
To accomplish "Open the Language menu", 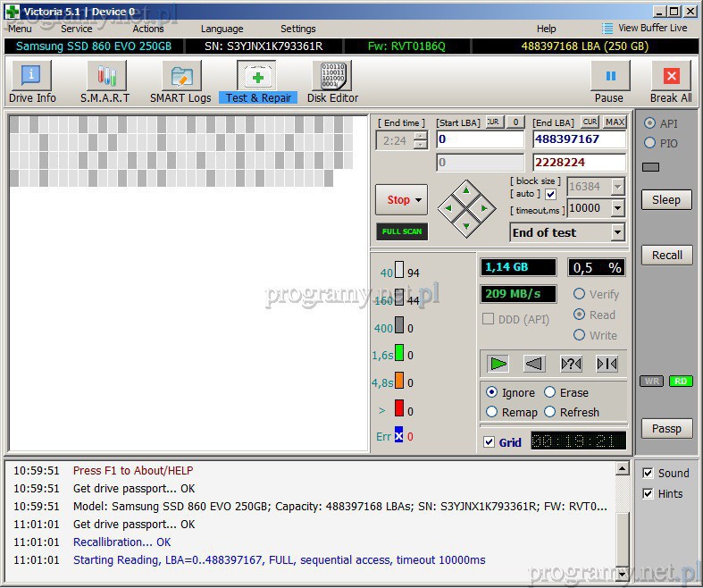I will click(222, 29).
